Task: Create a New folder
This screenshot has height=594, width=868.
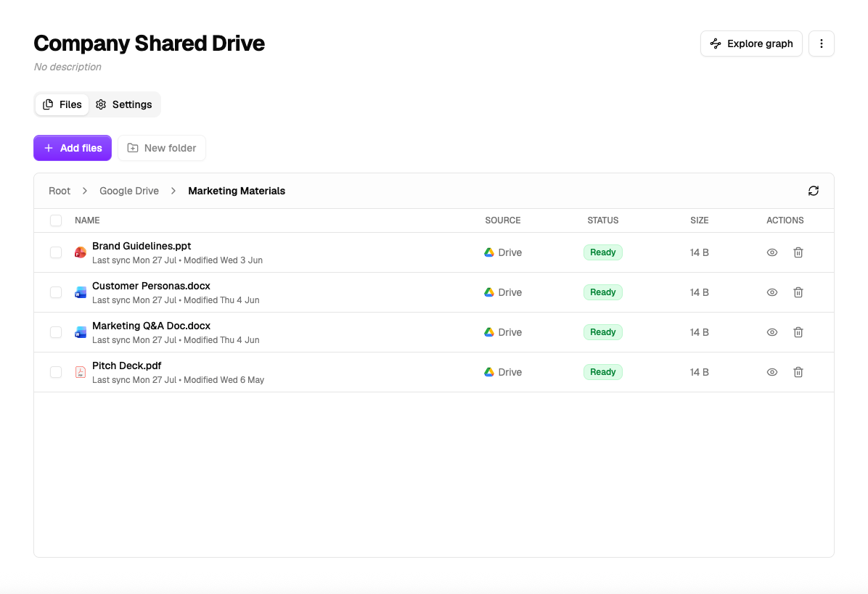Action: 162,148
